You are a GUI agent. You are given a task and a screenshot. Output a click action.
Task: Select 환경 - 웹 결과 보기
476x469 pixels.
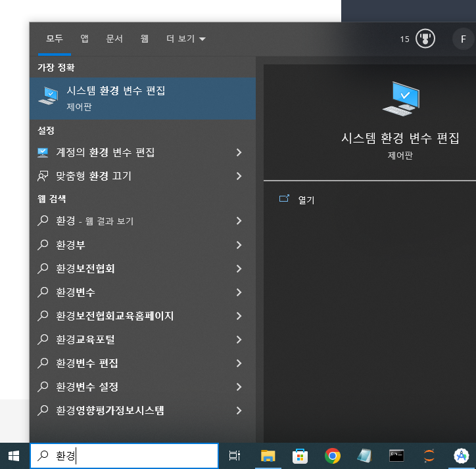pyautogui.click(x=143, y=221)
